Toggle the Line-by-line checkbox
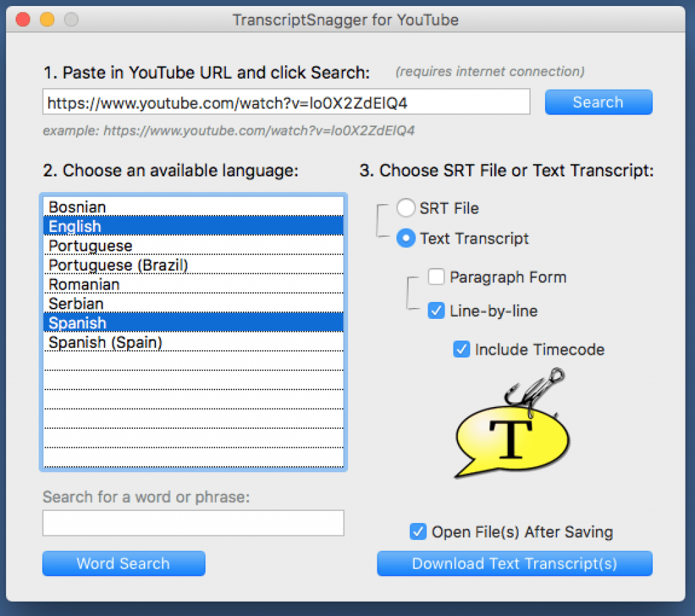The width and height of the screenshot is (695, 616). tap(436, 311)
